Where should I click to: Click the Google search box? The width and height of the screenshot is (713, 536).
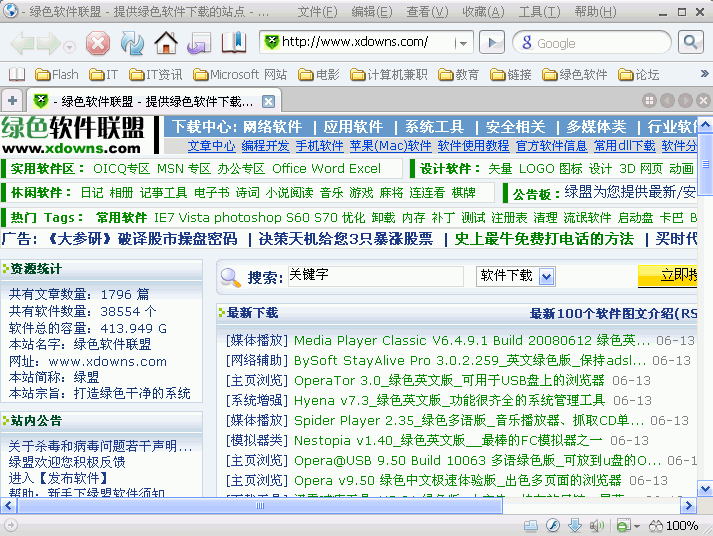click(591, 43)
